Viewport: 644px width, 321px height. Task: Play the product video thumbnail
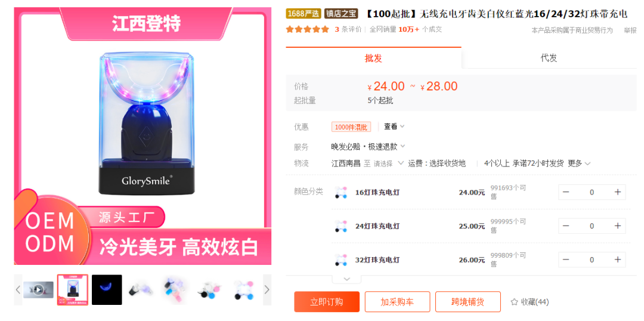coord(38,290)
